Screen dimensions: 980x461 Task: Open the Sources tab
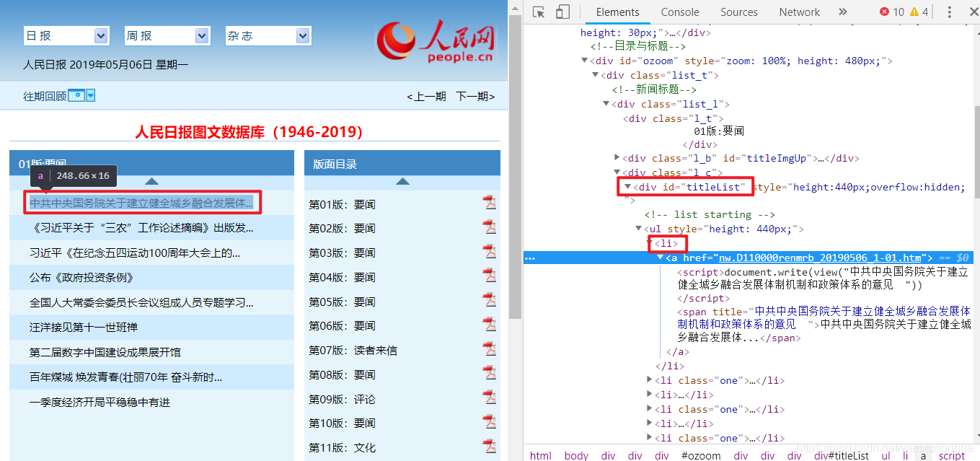point(738,12)
